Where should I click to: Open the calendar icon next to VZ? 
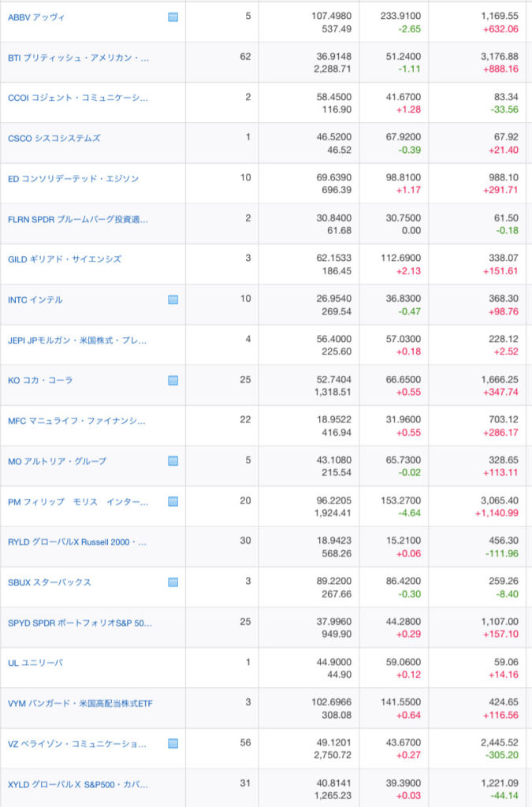coord(173,743)
